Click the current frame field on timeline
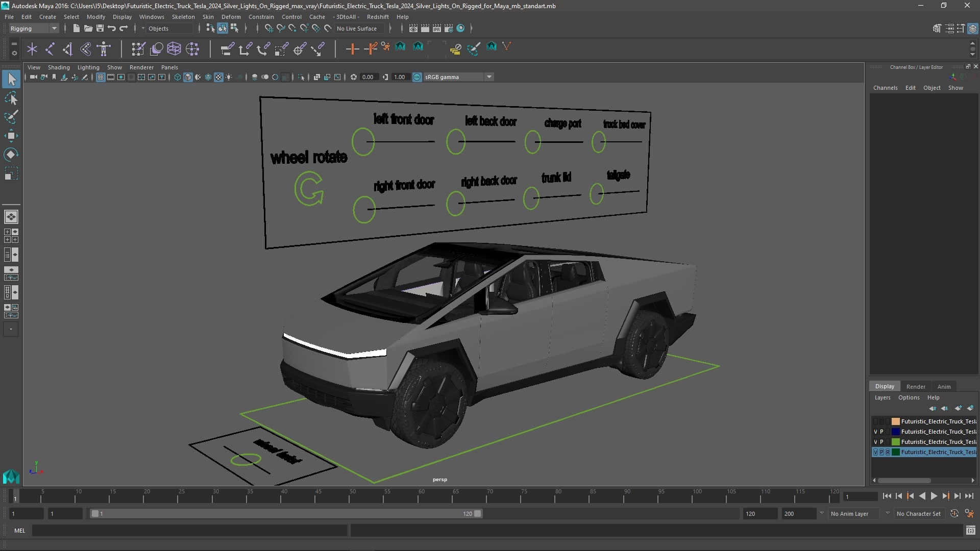Screen dimensions: 980x551 [860, 496]
